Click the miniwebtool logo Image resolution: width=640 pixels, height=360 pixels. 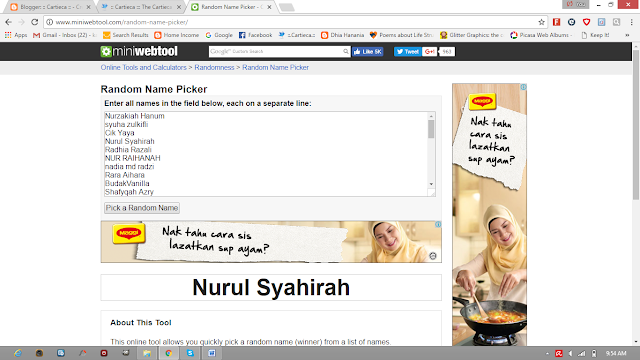pyautogui.click(x=139, y=51)
